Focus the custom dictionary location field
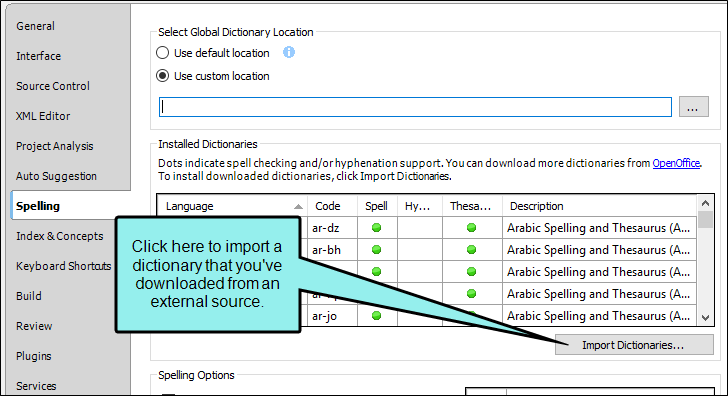This screenshot has height=396, width=728. point(415,107)
